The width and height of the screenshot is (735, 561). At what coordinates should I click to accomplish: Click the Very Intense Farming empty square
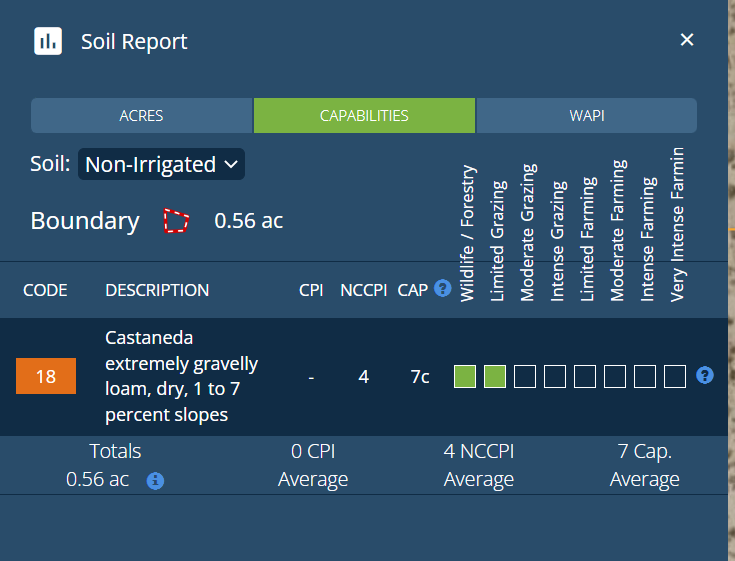pos(675,377)
